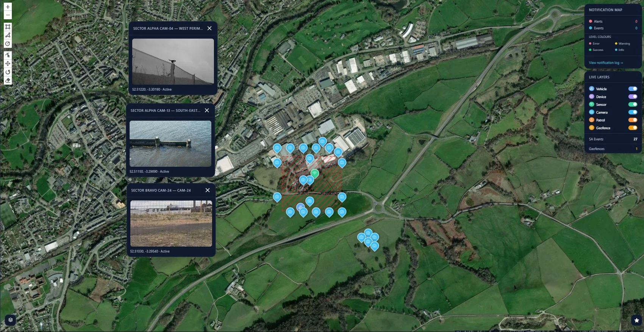The width and height of the screenshot is (644, 332).
Task: Toggle the Geofence layer switch
Action: (633, 128)
